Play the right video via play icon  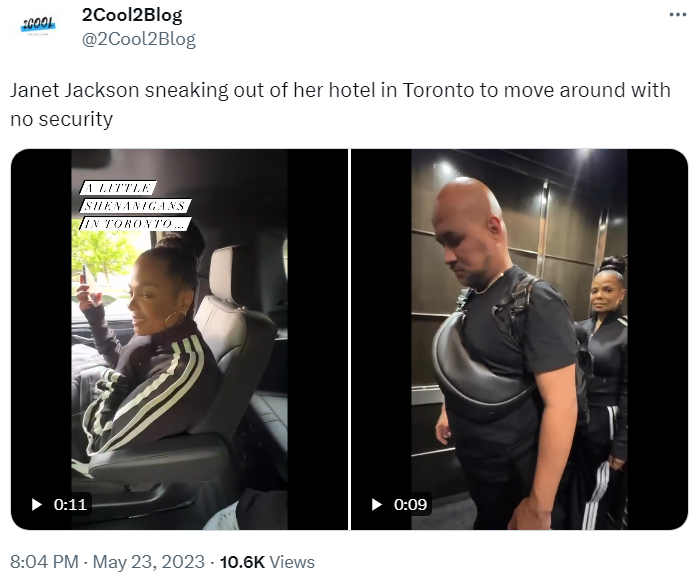coord(377,505)
